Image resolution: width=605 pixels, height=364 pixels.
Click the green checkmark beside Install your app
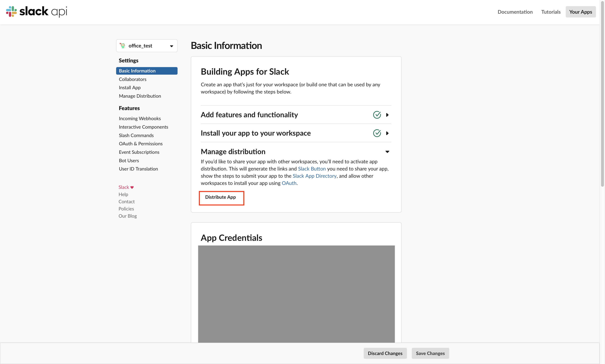[x=377, y=133]
